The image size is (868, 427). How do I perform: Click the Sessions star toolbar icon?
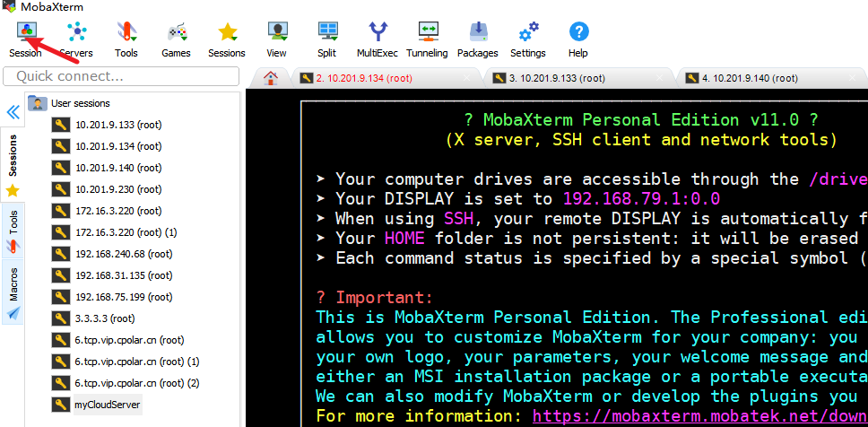tap(227, 31)
